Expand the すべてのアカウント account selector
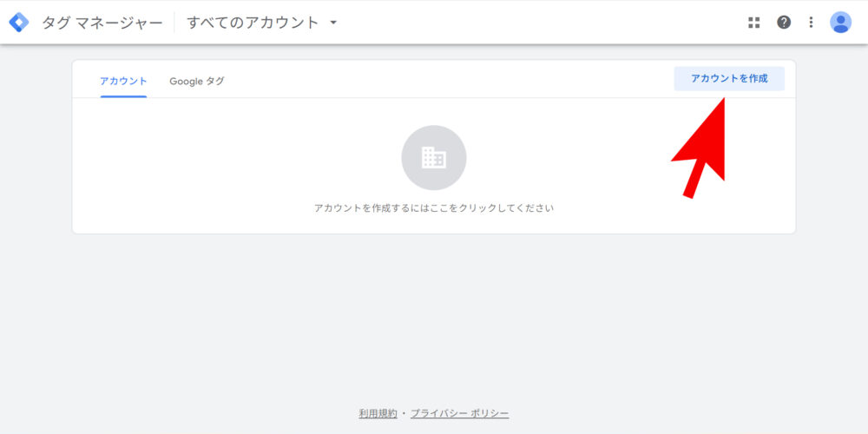The image size is (868, 434). coord(253,23)
